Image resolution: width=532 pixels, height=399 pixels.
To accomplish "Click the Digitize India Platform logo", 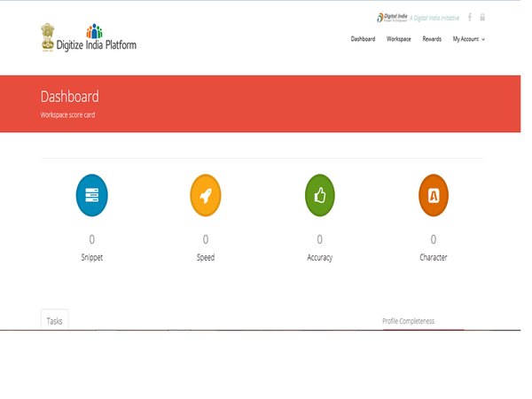I will click(x=89, y=38).
